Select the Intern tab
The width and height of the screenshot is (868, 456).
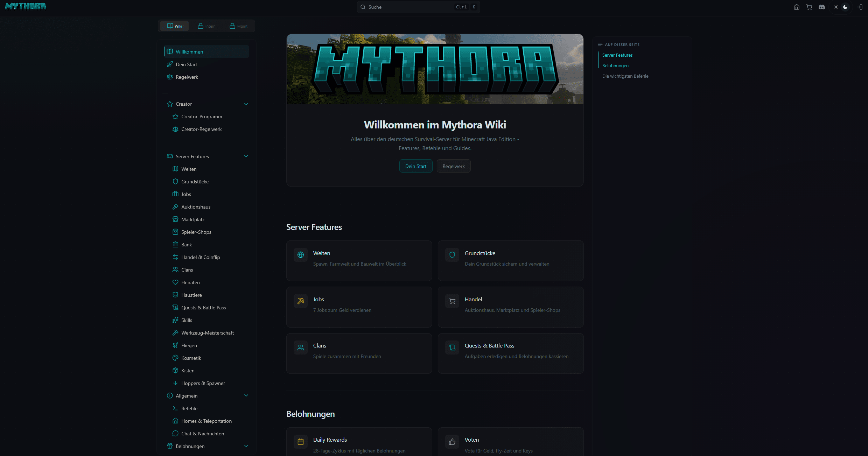(x=206, y=26)
